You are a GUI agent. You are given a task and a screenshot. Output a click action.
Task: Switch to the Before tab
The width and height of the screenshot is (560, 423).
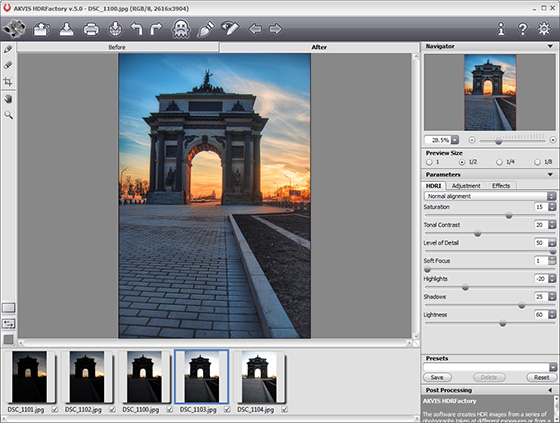pyautogui.click(x=117, y=47)
